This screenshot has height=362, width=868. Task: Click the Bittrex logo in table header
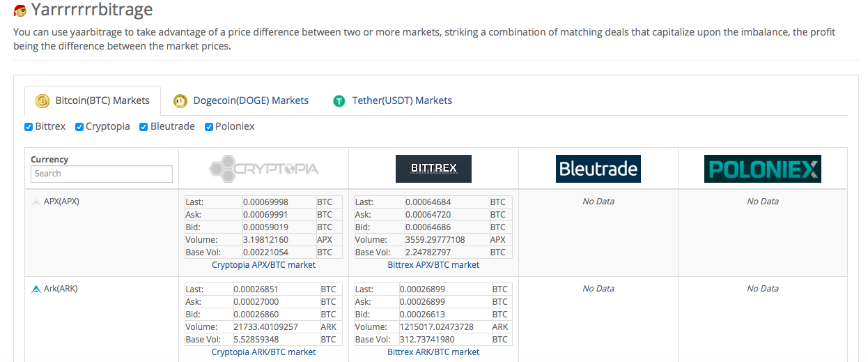pos(433,168)
